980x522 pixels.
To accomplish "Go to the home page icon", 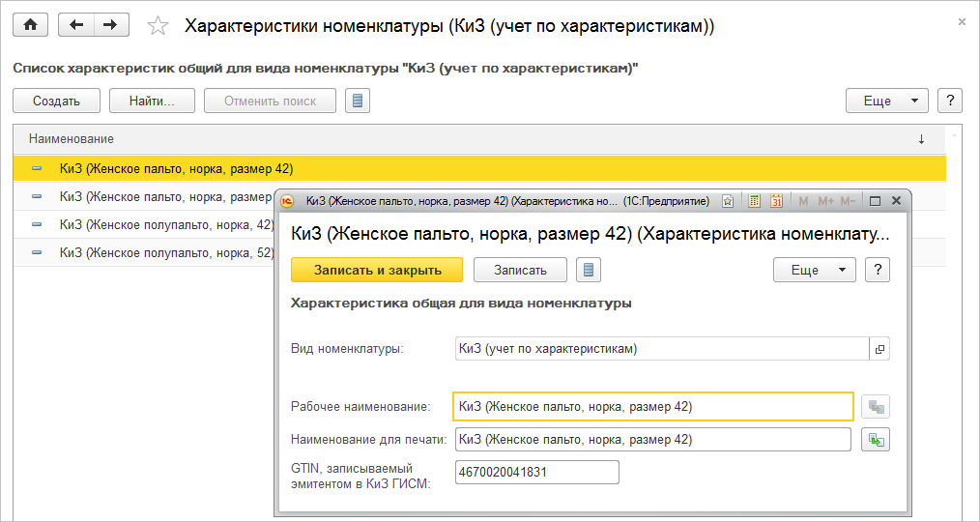I will pos(30,25).
